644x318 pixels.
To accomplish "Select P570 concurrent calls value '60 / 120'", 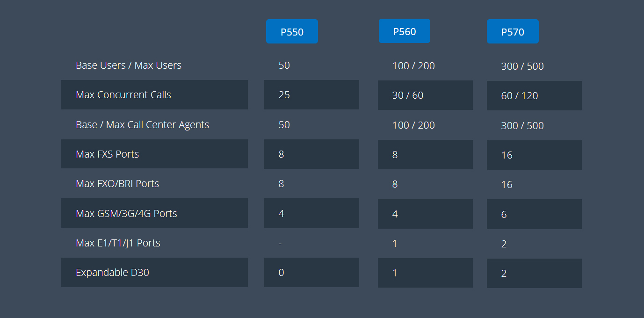I will (520, 96).
